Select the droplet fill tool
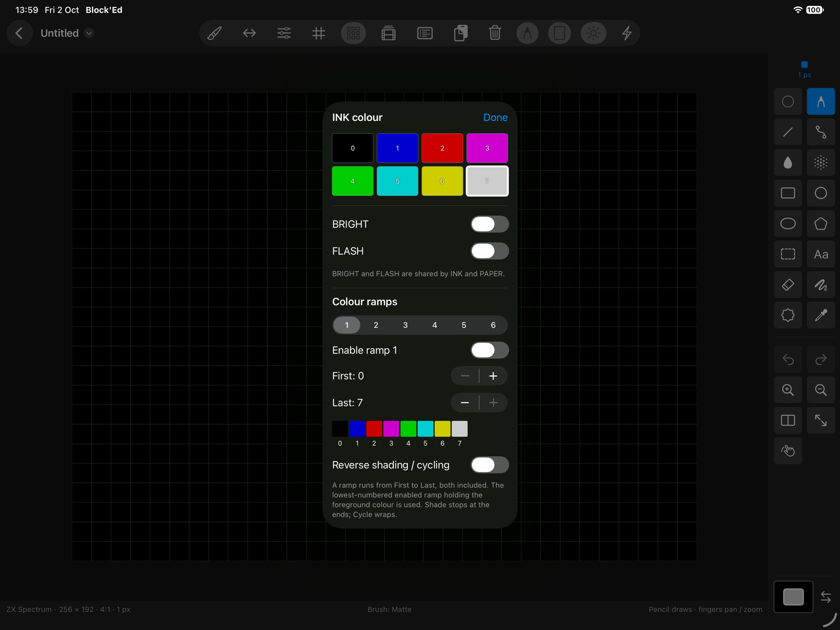Image resolution: width=840 pixels, height=630 pixels. point(788,162)
